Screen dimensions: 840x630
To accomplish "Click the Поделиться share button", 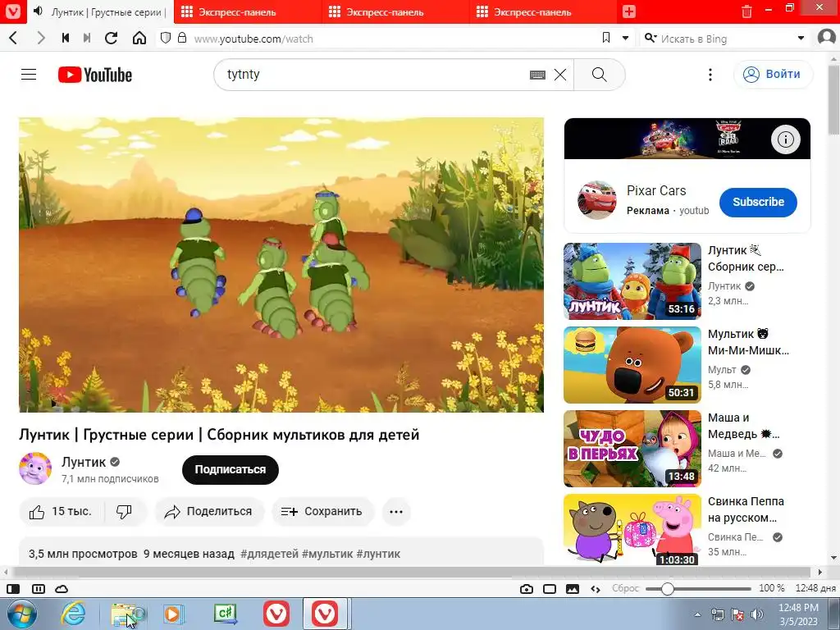I will point(209,512).
